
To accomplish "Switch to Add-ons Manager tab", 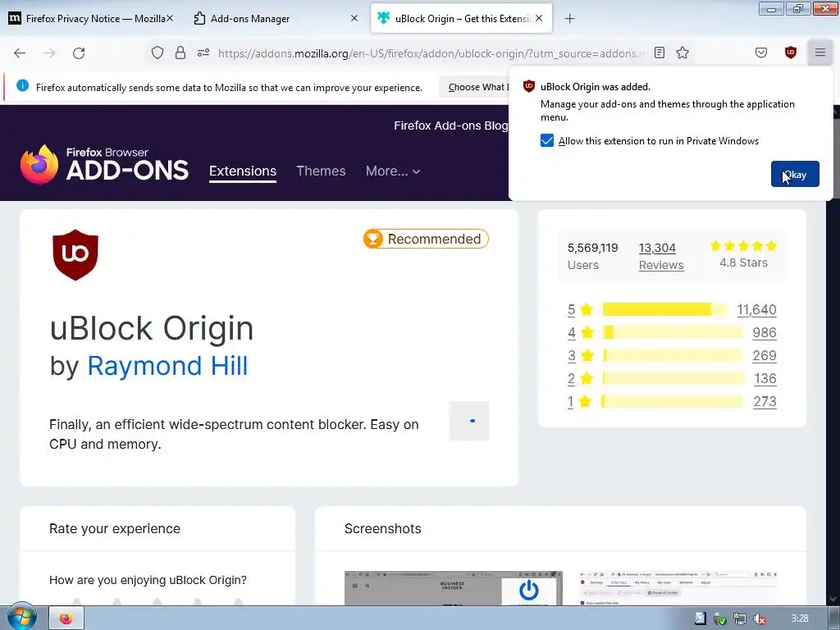I will [x=276, y=19].
